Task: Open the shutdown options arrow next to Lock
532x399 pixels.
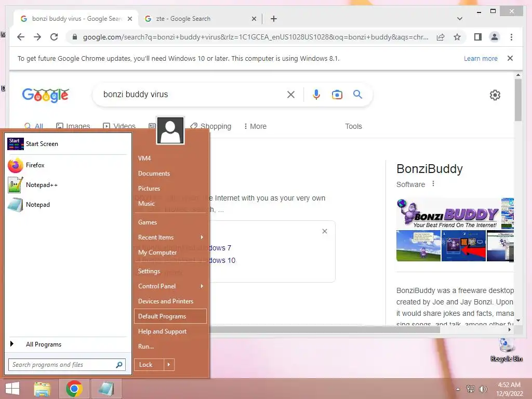Action: [169, 365]
